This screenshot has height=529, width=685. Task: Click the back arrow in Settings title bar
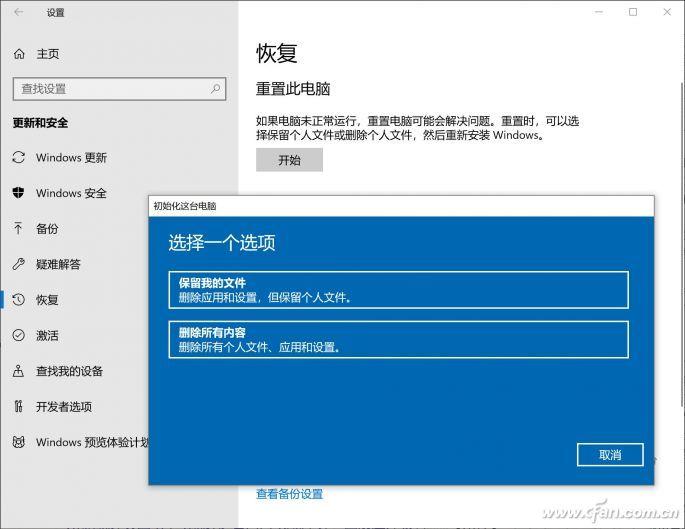[18, 12]
